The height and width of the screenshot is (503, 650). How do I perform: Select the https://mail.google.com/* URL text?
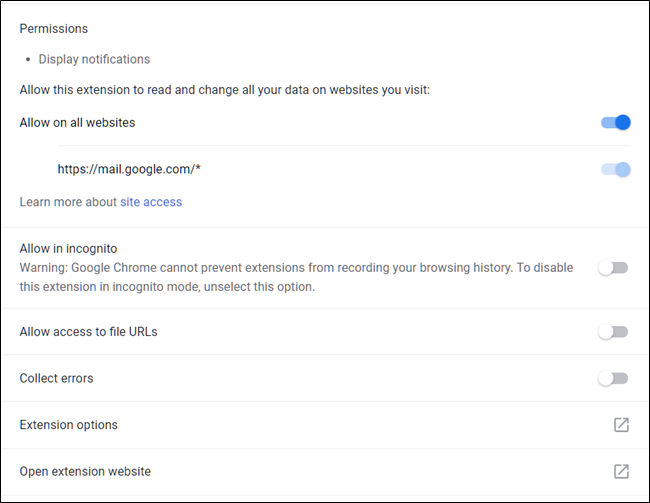click(x=129, y=170)
